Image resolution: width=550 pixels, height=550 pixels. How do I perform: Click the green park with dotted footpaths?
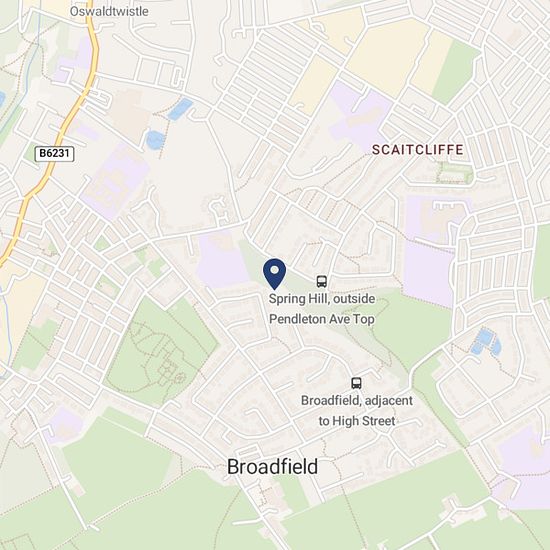point(160,351)
